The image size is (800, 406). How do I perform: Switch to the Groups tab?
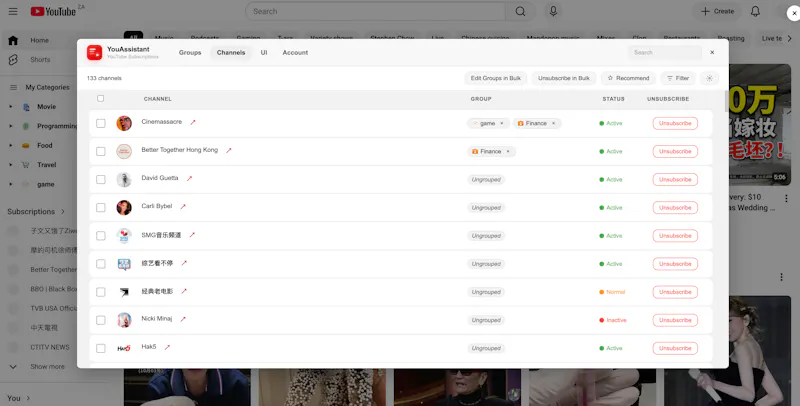[190, 53]
